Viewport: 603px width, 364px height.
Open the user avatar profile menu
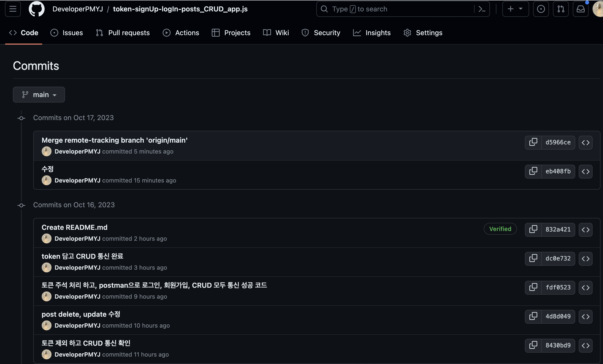coord(598,9)
